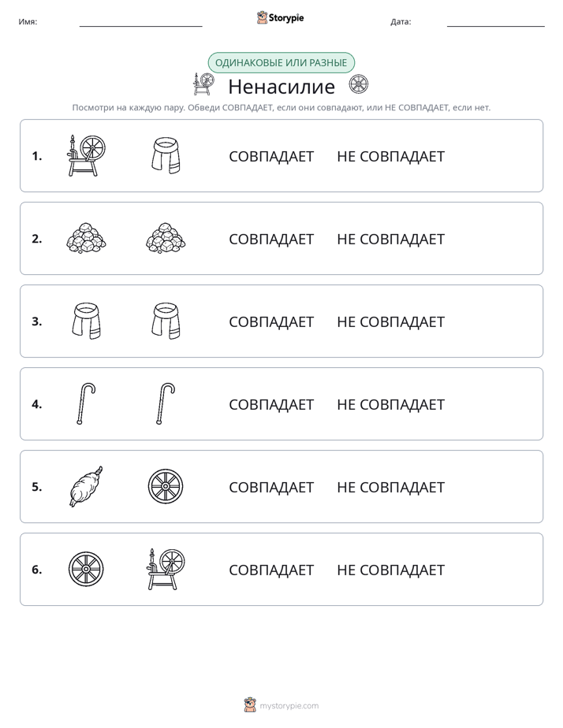Screen dimensions: 563x728
Task: Click the left walking cane in row 4
Action: click(x=87, y=403)
